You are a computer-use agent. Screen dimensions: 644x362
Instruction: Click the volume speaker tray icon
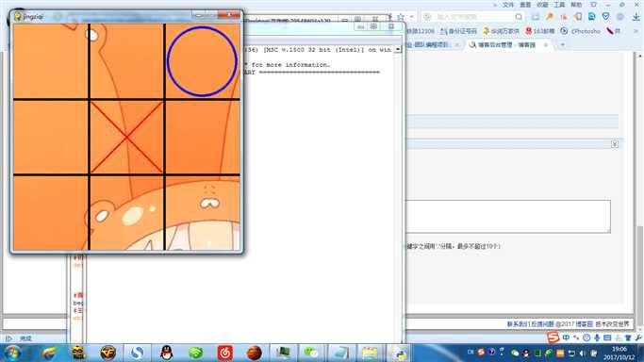click(x=583, y=353)
